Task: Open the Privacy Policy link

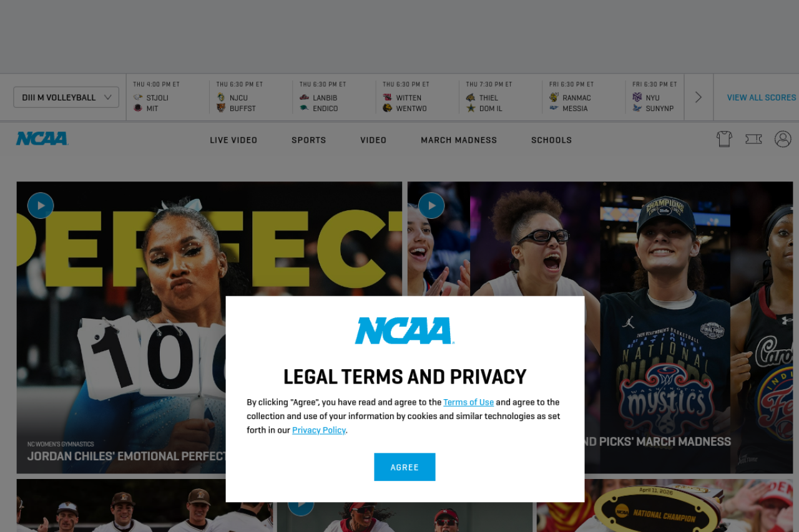Action: coord(319,430)
